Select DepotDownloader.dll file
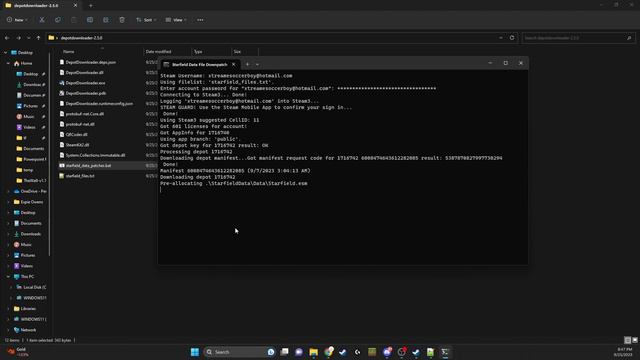The width and height of the screenshot is (640, 360). point(84,73)
